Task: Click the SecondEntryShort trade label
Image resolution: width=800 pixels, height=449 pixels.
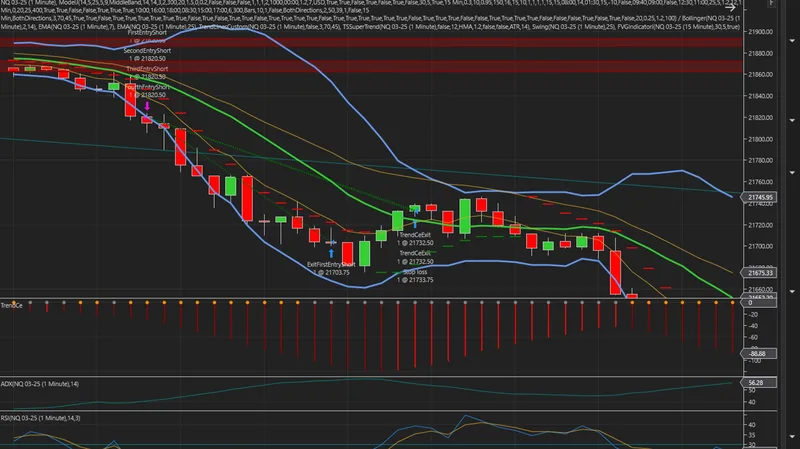Action: point(147,51)
